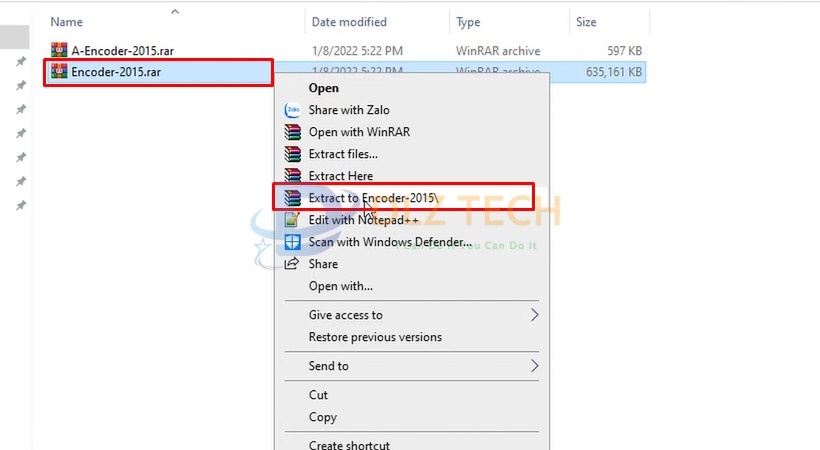Click the Windows Defender shield icon
The height and width of the screenshot is (450, 820).
point(292,242)
